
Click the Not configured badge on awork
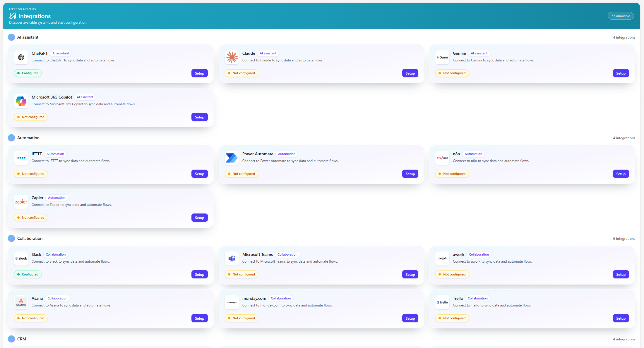point(452,274)
